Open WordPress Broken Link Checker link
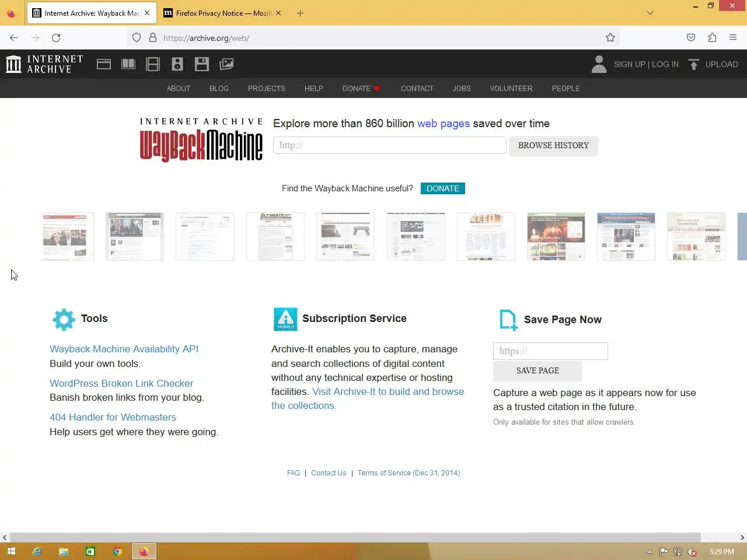The image size is (747, 560). [121, 383]
